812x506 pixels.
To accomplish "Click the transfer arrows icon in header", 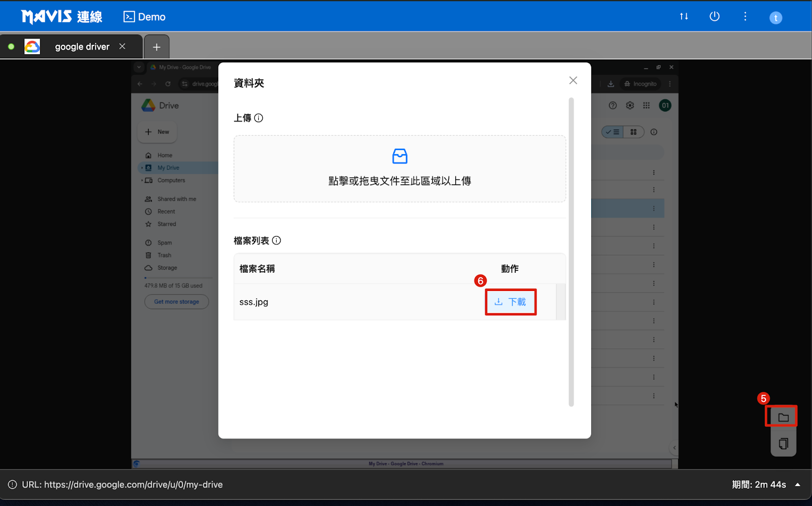I will tap(684, 17).
